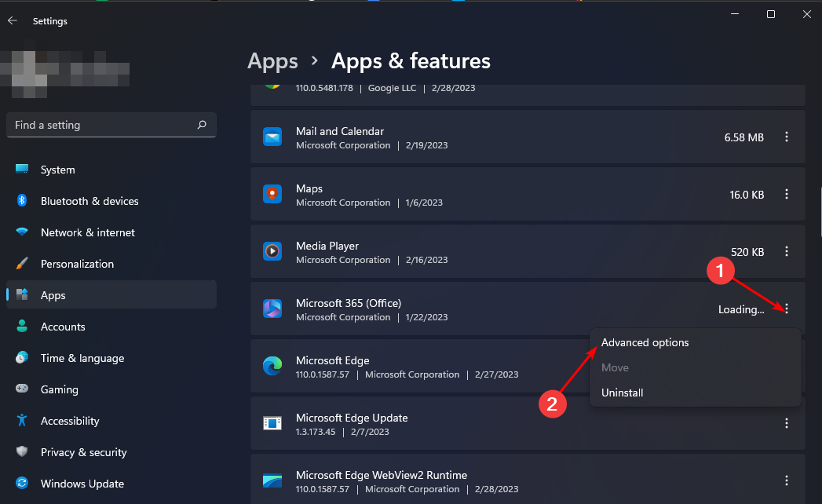Click the Apps breadcrumb link

(x=272, y=61)
